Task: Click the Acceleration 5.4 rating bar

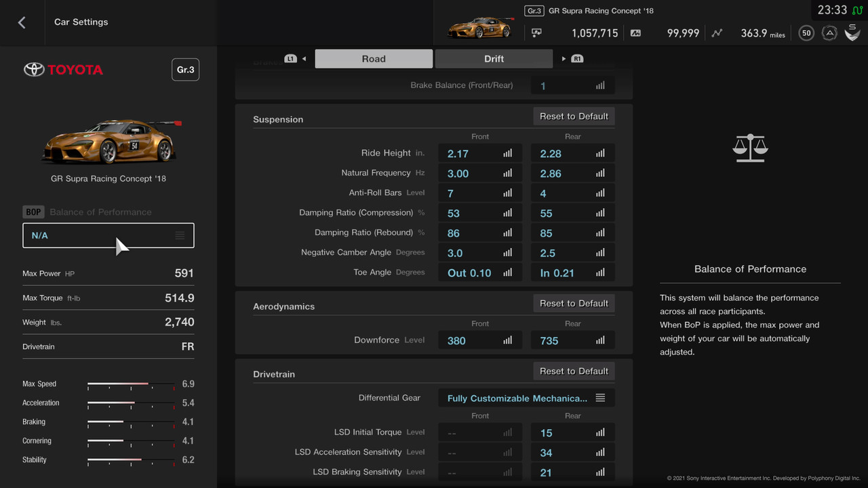Action: click(x=130, y=403)
